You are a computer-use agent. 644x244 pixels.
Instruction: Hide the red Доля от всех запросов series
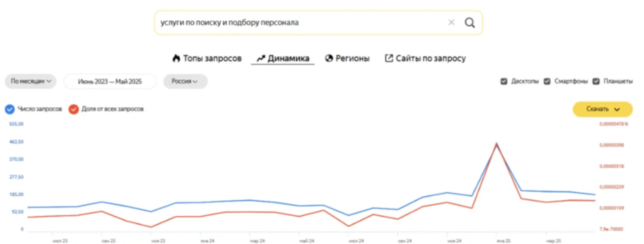click(74, 109)
